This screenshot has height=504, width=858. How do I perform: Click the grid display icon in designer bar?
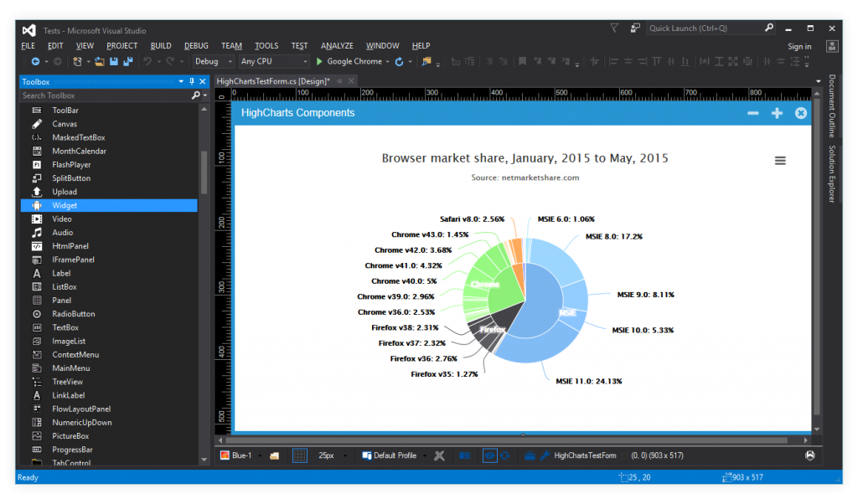point(300,455)
